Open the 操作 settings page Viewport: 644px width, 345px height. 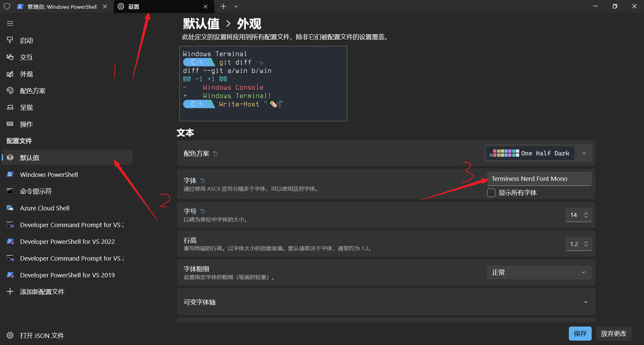pyautogui.click(x=67, y=124)
